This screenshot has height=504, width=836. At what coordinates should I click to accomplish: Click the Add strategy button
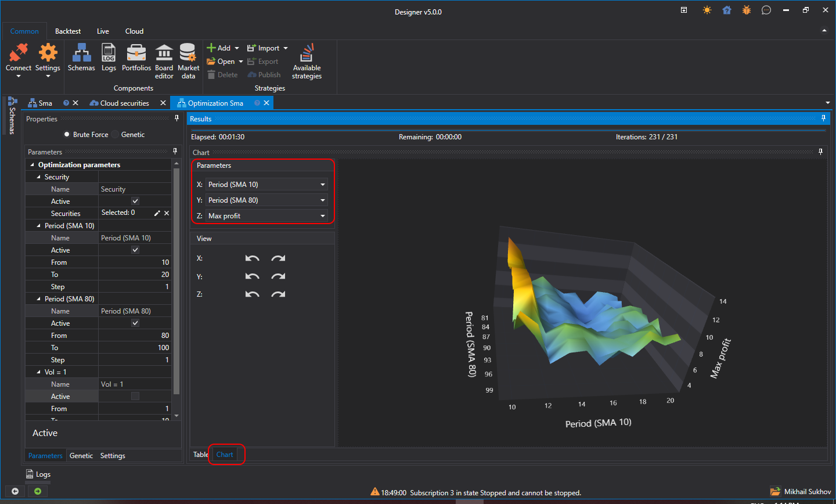[x=223, y=48]
